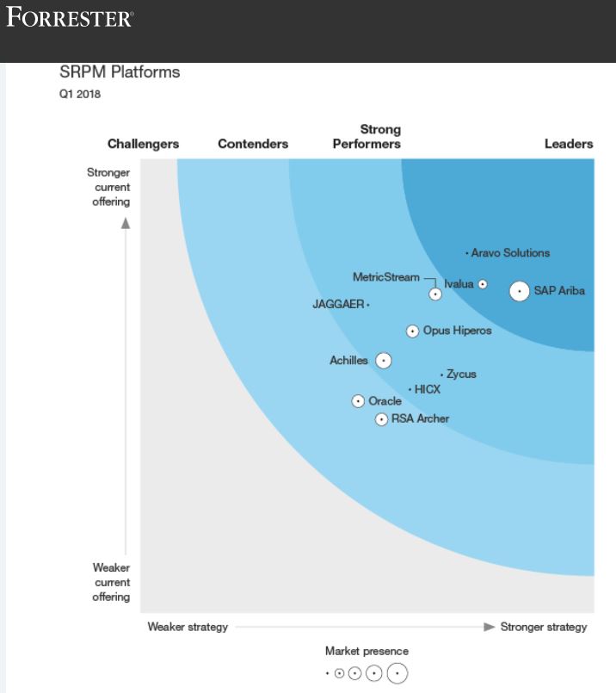The width and height of the screenshot is (616, 693).
Task: Click the HICX dot marker
Action: pyautogui.click(x=410, y=389)
